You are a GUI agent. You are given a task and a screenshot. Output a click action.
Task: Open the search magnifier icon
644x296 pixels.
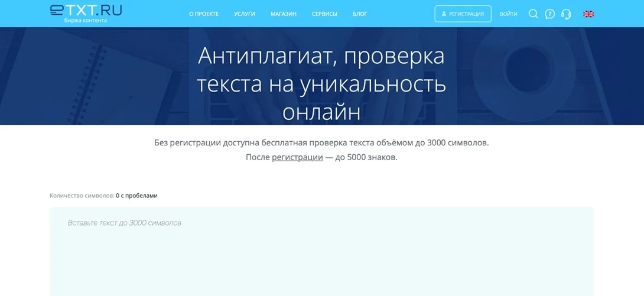(x=533, y=14)
